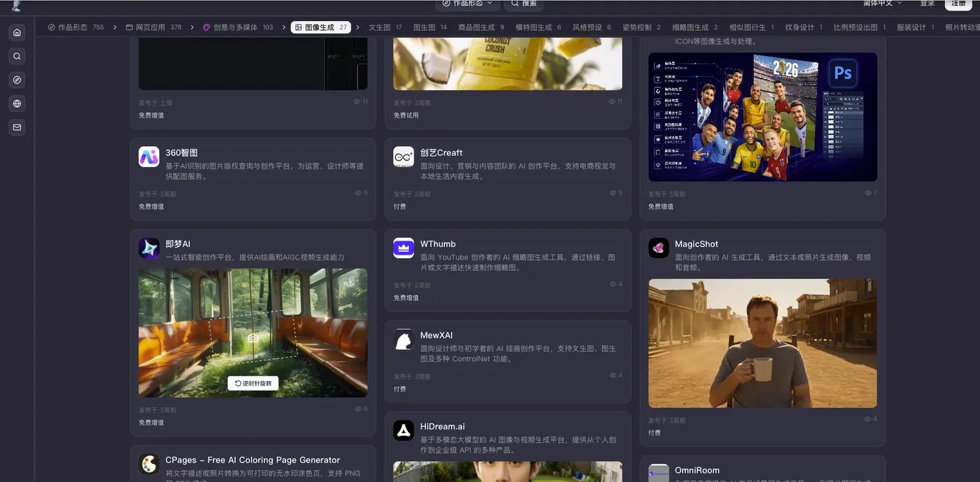This screenshot has width=980, height=482.
Task: Click the HiDream.ai triangle logo
Action: pyautogui.click(x=404, y=431)
